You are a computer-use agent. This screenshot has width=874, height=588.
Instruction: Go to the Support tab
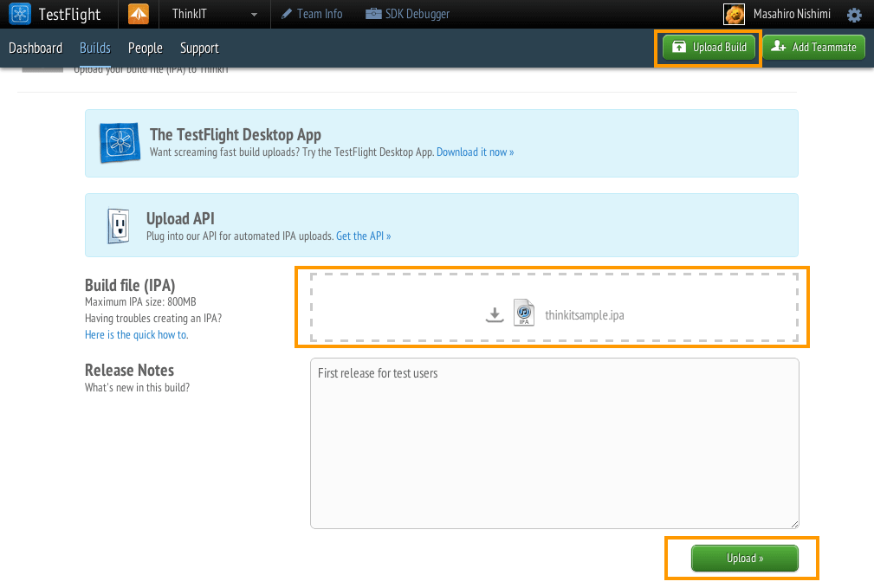(199, 48)
